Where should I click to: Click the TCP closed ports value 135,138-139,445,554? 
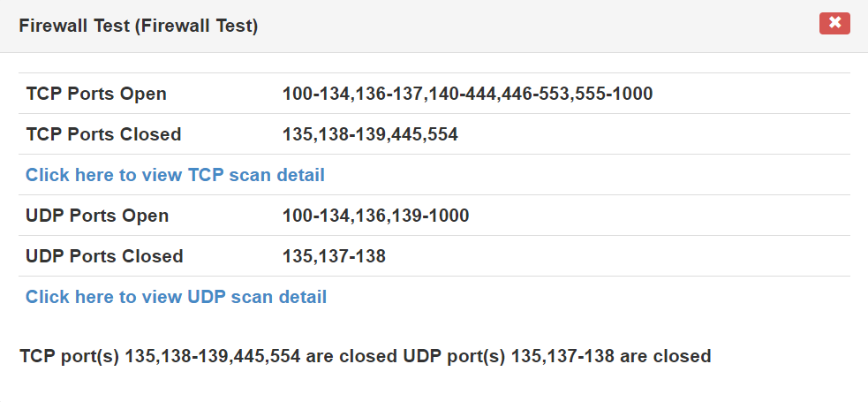pyautogui.click(x=370, y=134)
